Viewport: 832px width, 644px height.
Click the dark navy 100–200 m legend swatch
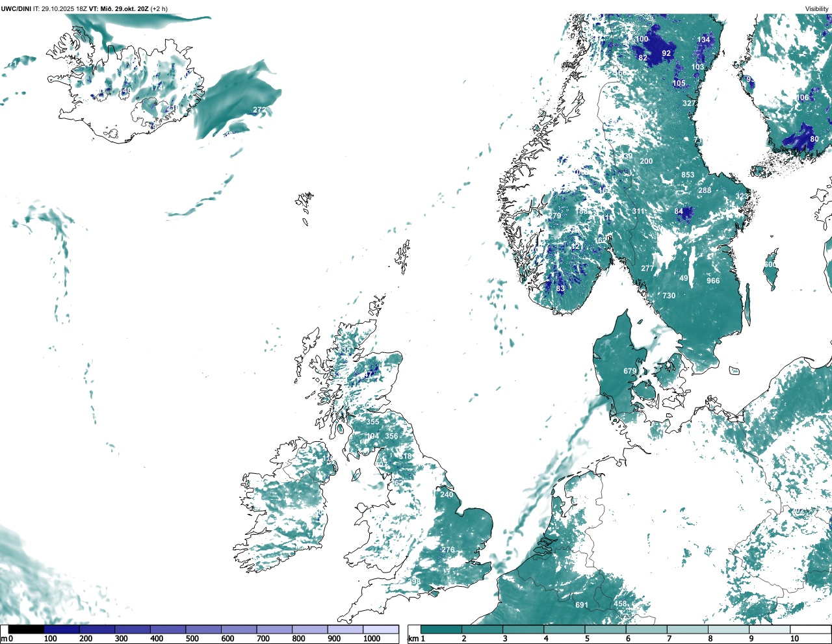pyautogui.click(x=62, y=629)
